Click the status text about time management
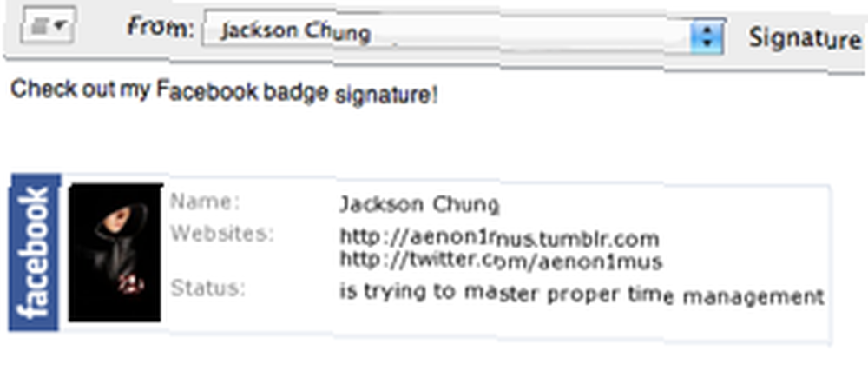 582,294
